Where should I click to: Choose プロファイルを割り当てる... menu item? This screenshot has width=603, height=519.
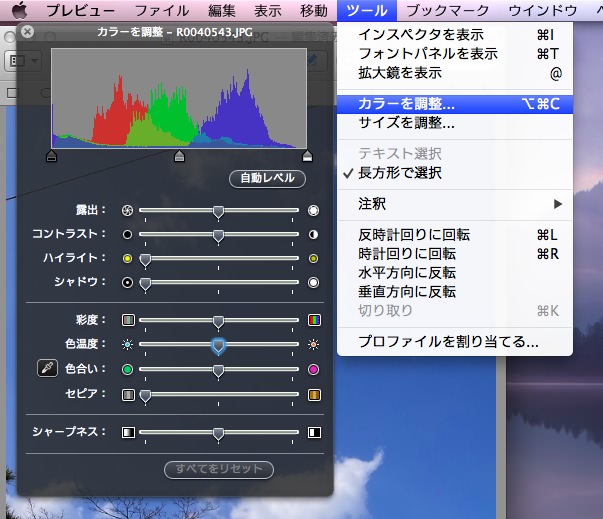(455, 341)
